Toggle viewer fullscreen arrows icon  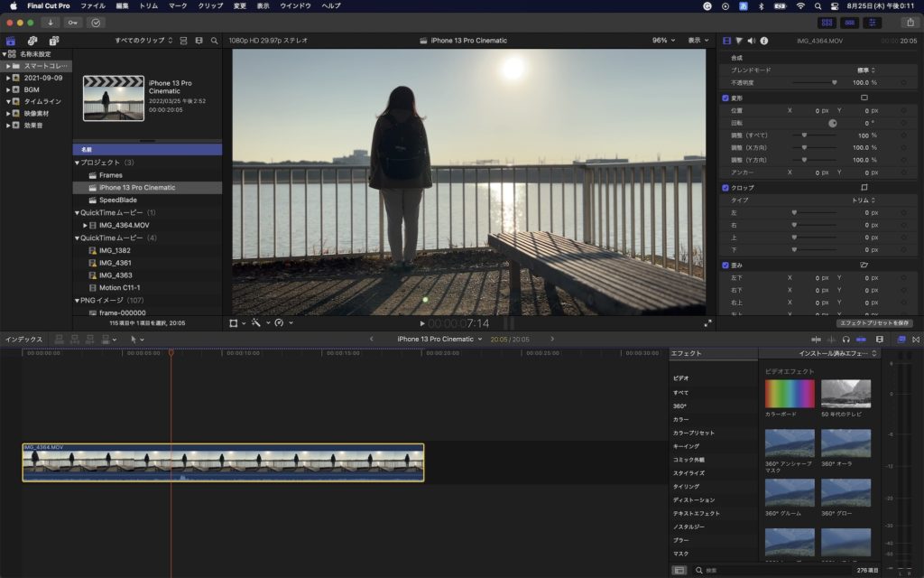click(x=707, y=322)
